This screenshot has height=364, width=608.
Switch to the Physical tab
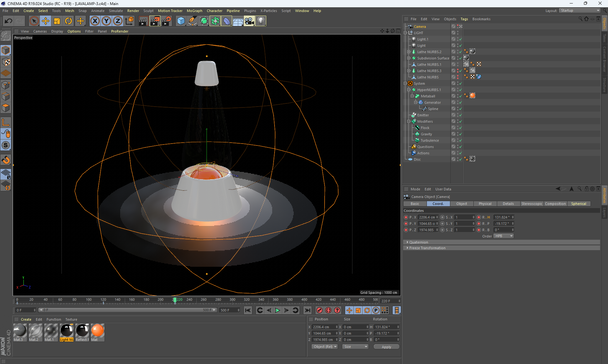coord(485,204)
